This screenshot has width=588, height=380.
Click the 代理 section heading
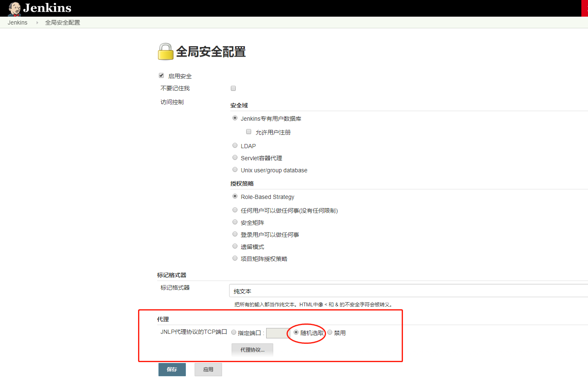click(163, 319)
